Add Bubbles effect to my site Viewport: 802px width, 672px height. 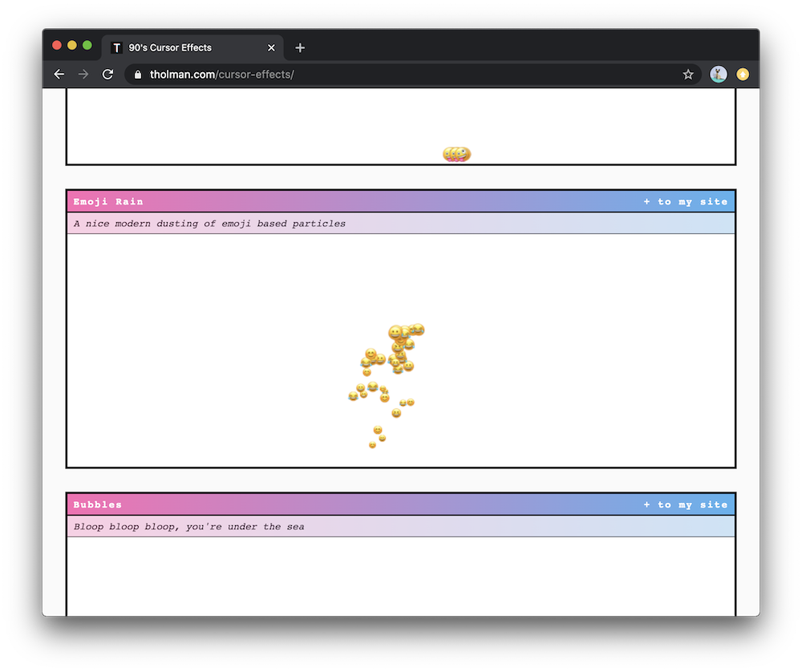(686, 504)
